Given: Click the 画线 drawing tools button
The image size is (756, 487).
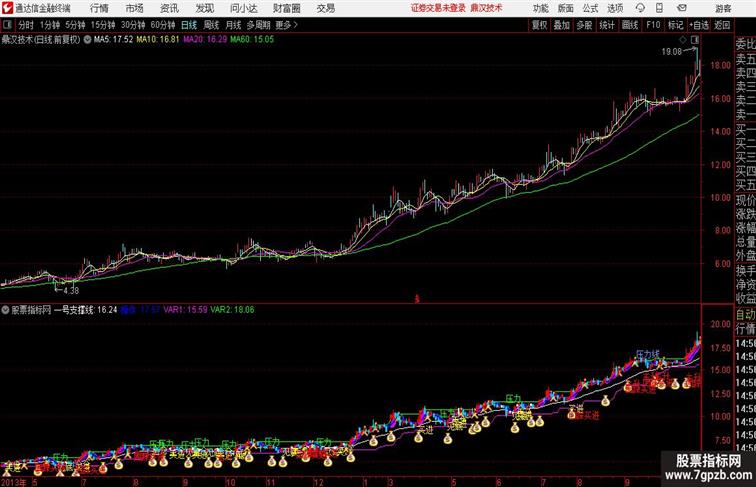Looking at the screenshot, I should pos(630,25).
